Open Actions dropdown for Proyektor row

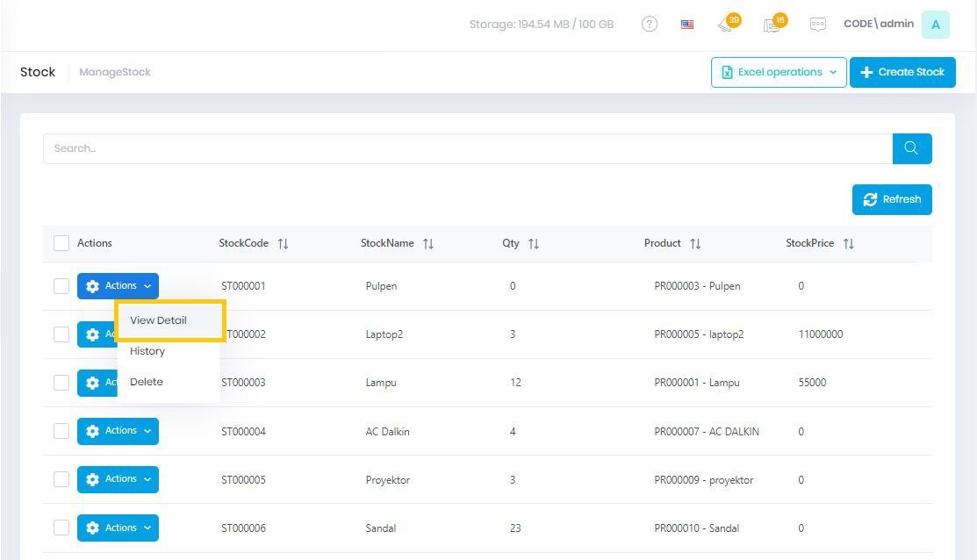pyautogui.click(x=118, y=479)
